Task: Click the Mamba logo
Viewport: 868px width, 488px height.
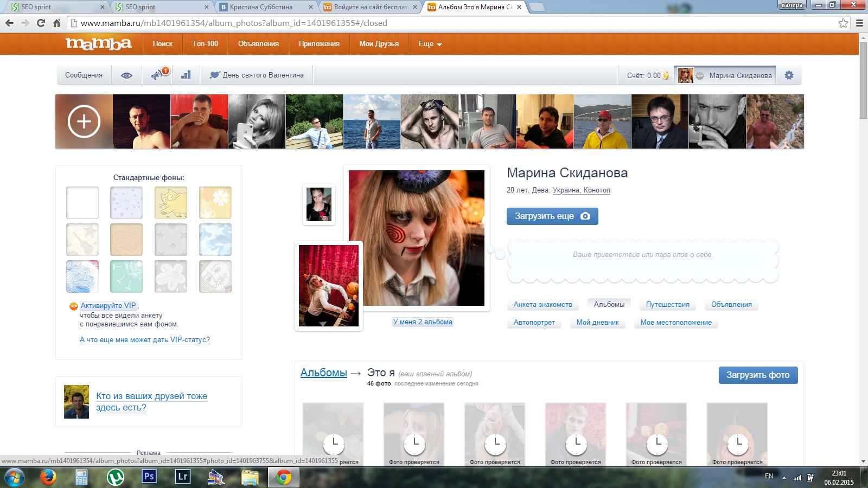Action: pos(98,43)
